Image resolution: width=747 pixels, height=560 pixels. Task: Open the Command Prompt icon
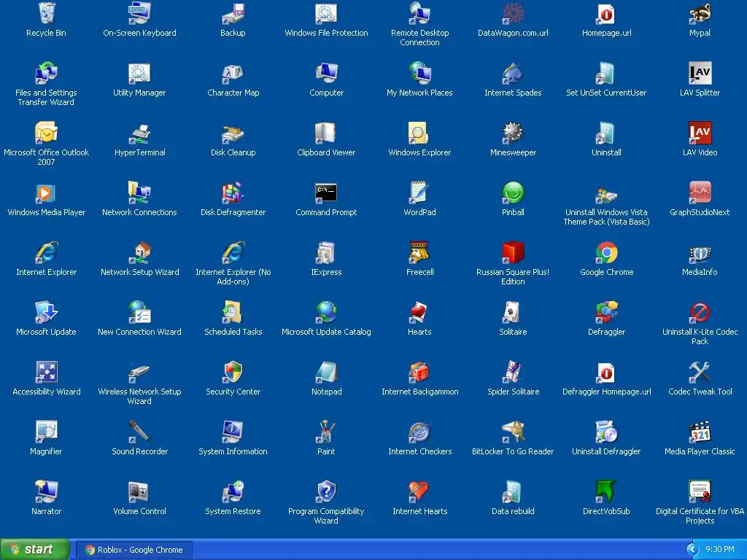[x=326, y=192]
